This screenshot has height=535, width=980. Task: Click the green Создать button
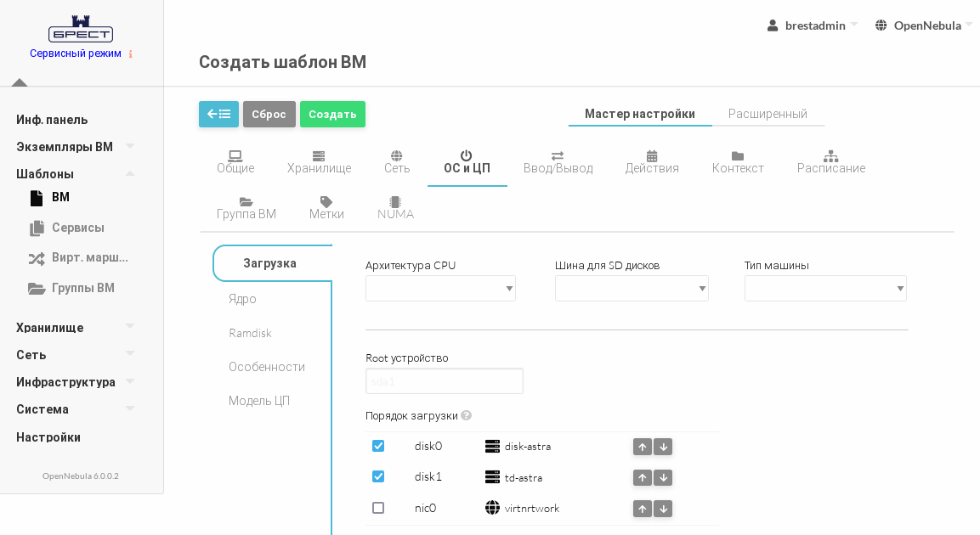click(332, 114)
